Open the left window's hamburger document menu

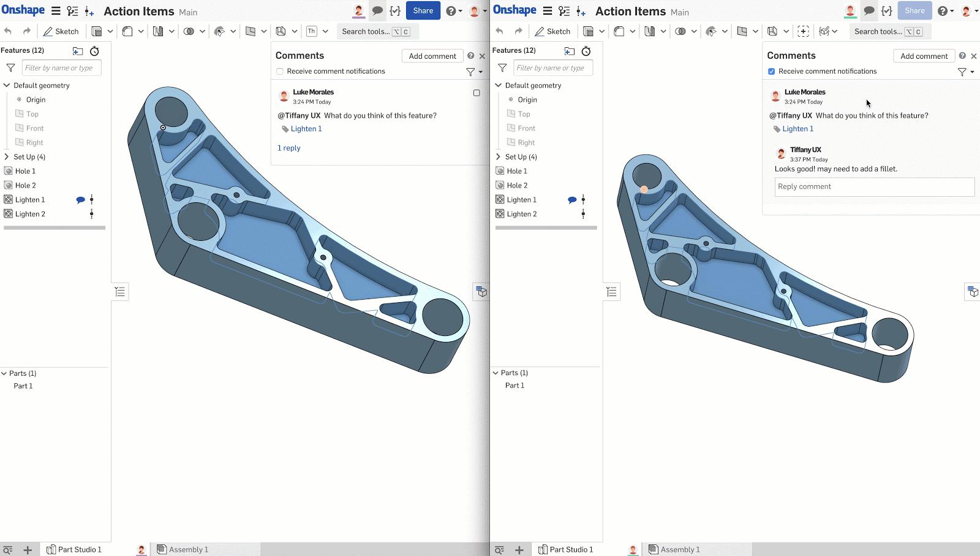click(56, 11)
